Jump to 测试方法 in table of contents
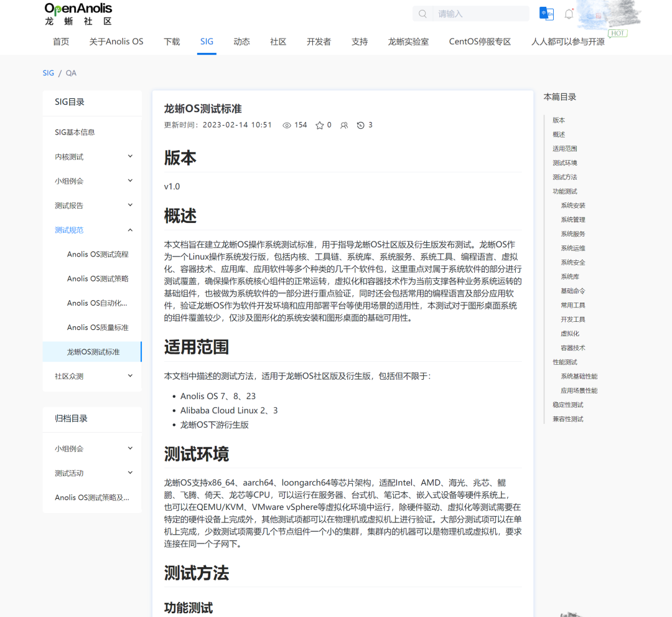This screenshot has width=672, height=617. [564, 177]
